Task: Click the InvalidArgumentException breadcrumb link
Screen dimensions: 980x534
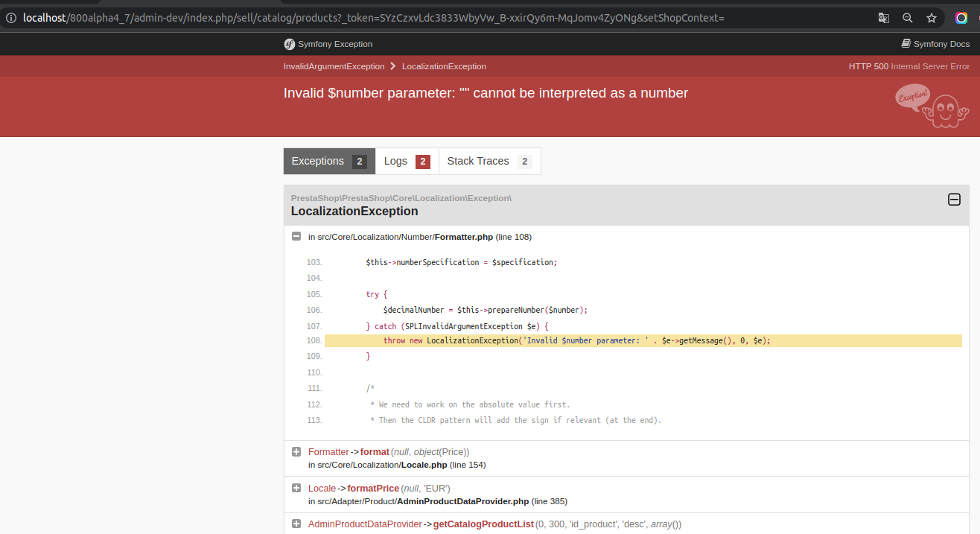Action: click(x=334, y=66)
